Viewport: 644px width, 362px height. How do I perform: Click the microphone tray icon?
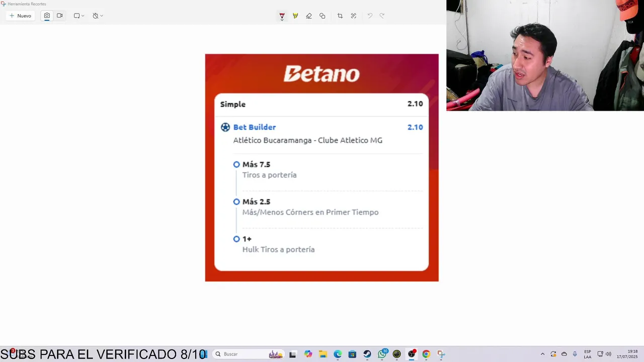click(x=575, y=354)
